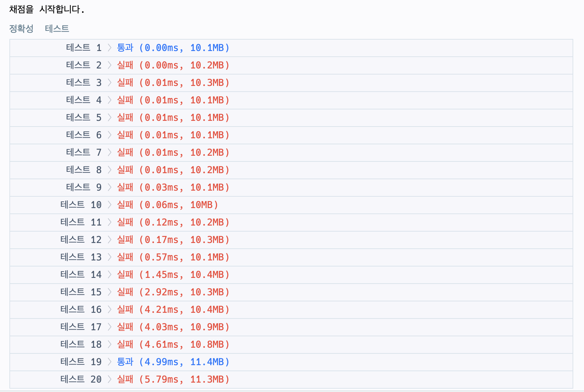This screenshot has width=584, height=392.
Task: Click 테스트 3 result '실패 (0.01ms, 10.3MB)'
Action: tap(173, 83)
